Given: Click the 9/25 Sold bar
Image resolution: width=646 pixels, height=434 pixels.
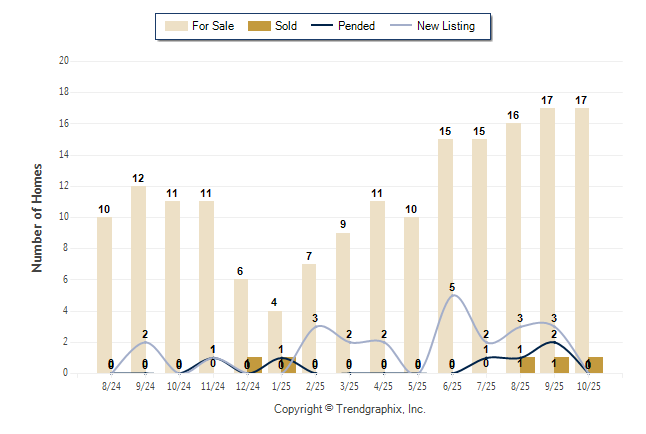Looking at the screenshot, I should tap(561, 365).
